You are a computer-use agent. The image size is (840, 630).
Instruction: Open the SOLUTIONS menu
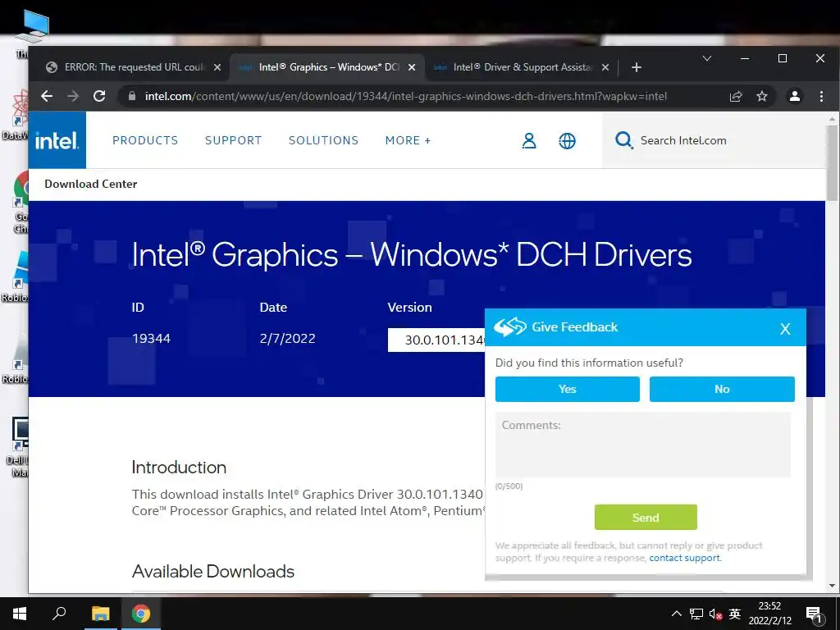pyautogui.click(x=323, y=140)
